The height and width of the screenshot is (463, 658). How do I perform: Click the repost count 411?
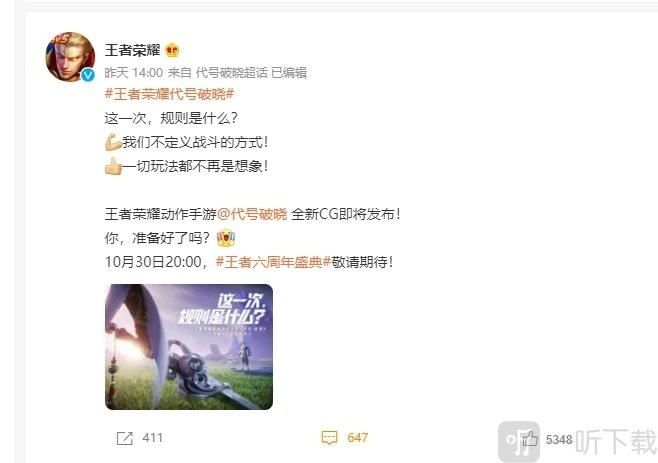pyautogui.click(x=152, y=438)
